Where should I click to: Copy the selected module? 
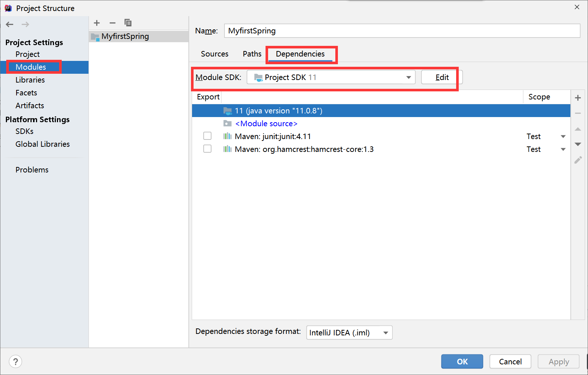pos(128,23)
